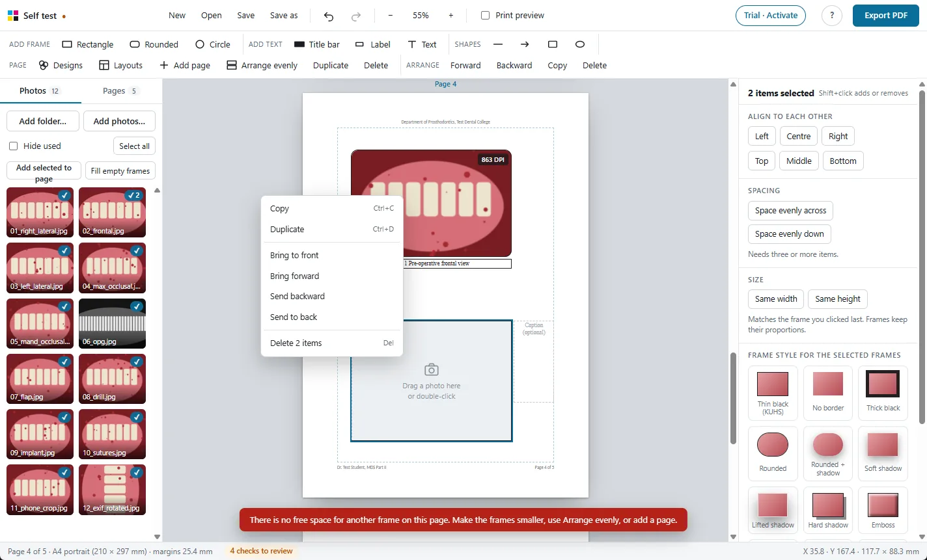Open the 4 checks to review link
The width and height of the screenshot is (927, 560).
pos(262,552)
